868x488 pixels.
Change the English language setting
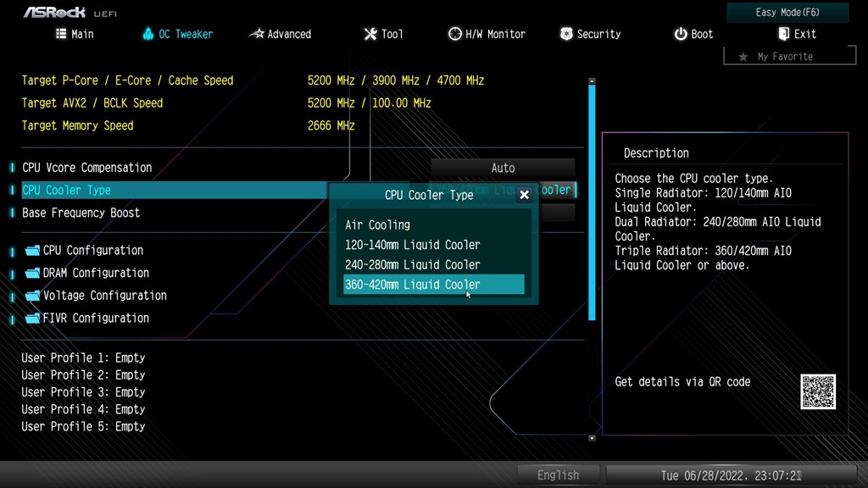tap(558, 474)
